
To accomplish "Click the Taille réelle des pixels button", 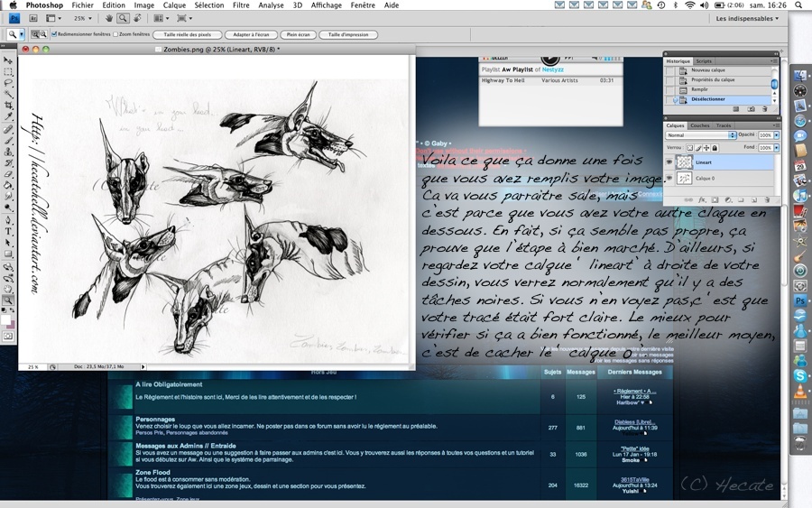I will [188, 34].
